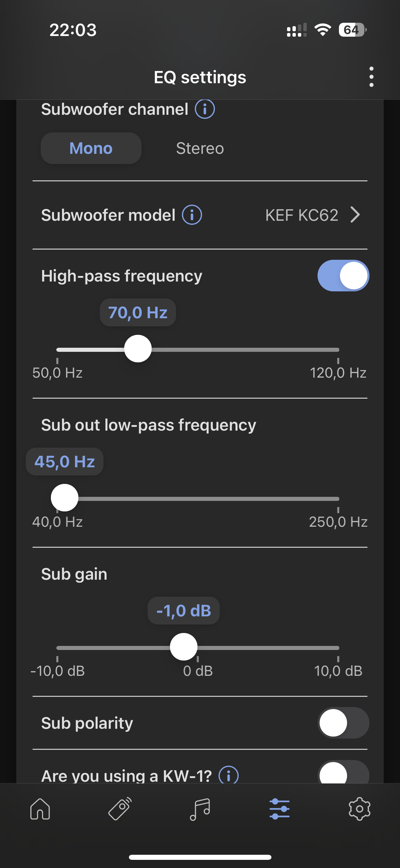Screen dimensions: 400x868
Task: Open the three-dot more options menu
Action: tap(371, 77)
